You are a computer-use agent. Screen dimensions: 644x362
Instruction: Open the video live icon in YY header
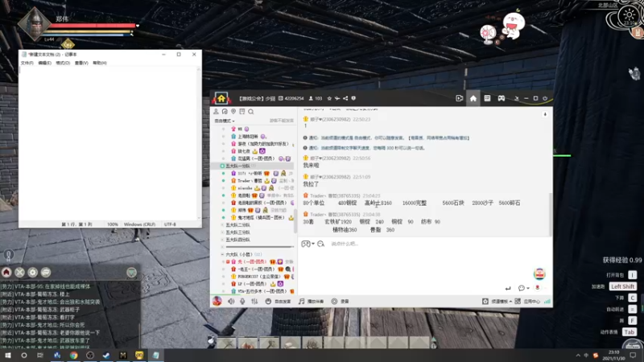tap(459, 98)
